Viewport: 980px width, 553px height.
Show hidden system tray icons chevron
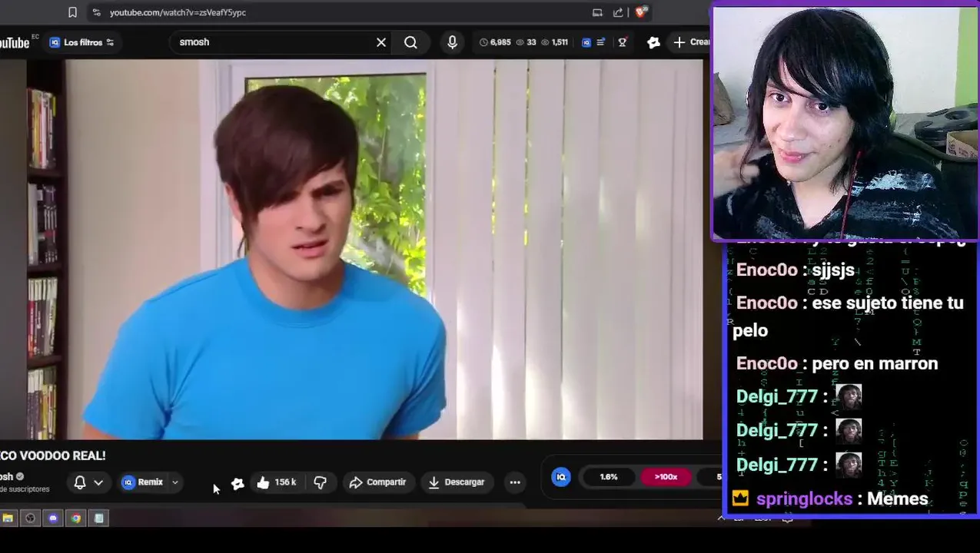(721, 518)
